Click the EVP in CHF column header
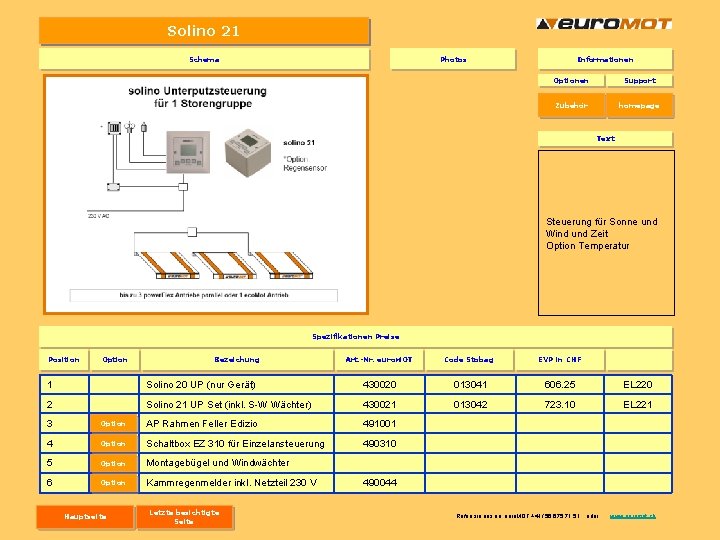Screen dimensions: 720x540 [560, 360]
